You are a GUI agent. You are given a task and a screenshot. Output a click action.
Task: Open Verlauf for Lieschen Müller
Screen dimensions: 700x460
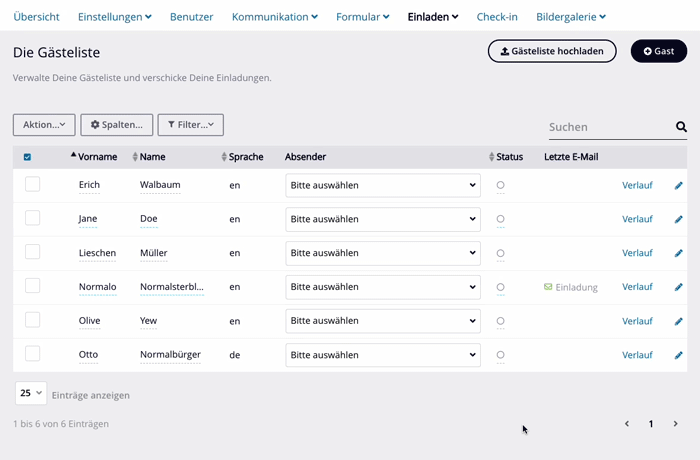pos(637,253)
